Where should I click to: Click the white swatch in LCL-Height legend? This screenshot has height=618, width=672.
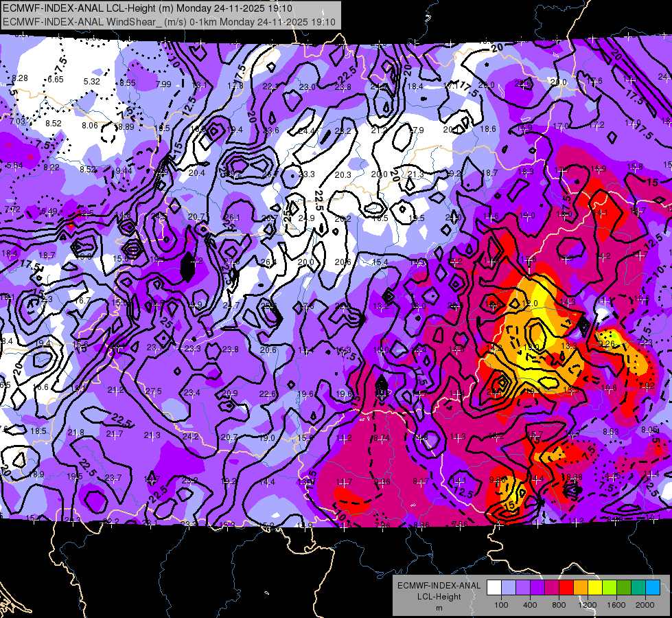[x=494, y=588]
